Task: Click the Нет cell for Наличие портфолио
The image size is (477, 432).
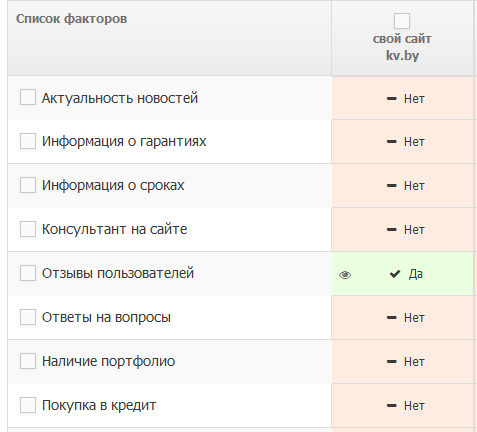Action: 402,362
